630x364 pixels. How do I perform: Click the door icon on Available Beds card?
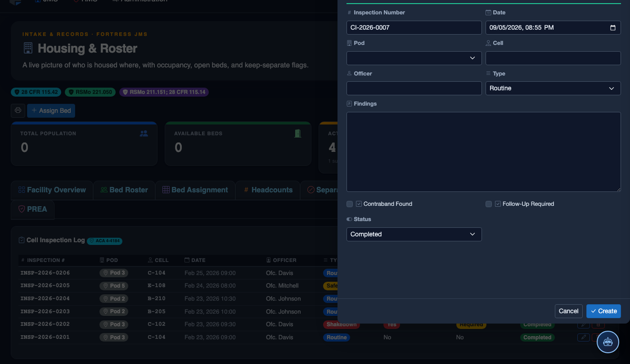297,133
